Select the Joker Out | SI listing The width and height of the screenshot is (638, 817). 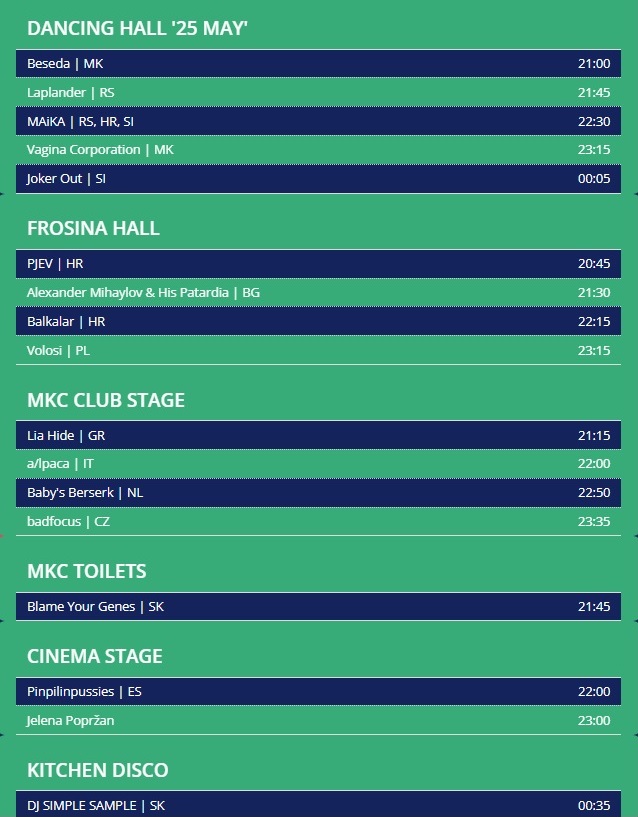318,179
